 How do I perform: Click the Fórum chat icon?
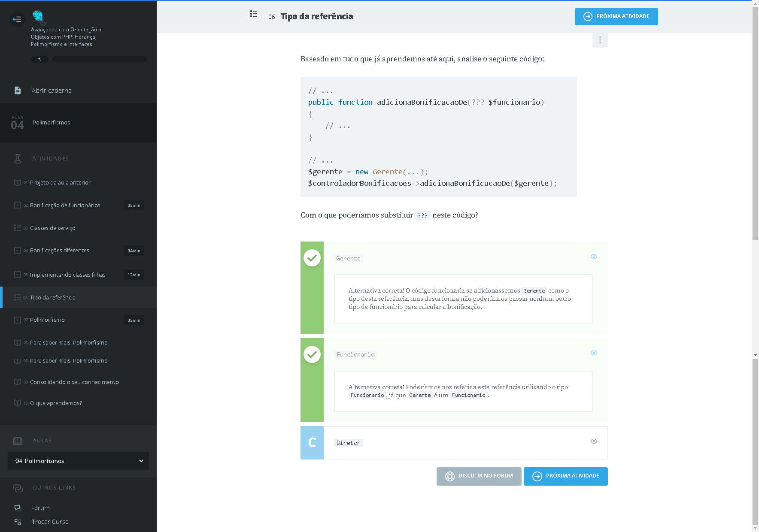click(x=18, y=508)
